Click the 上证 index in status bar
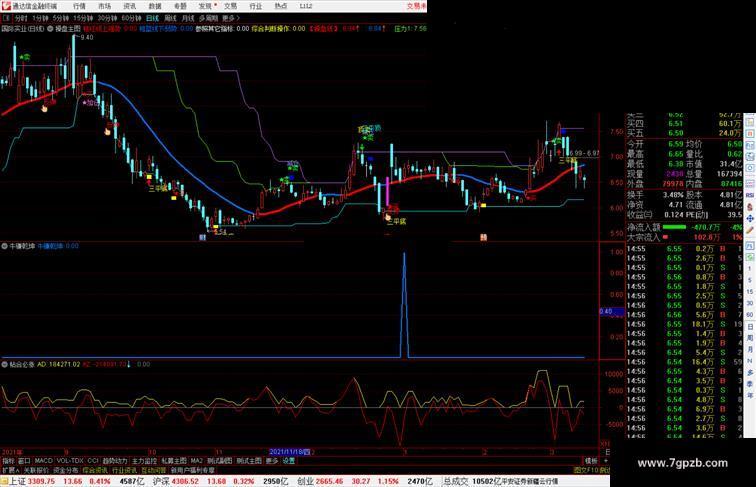Screen dimensions: 756x487 pos(18,481)
